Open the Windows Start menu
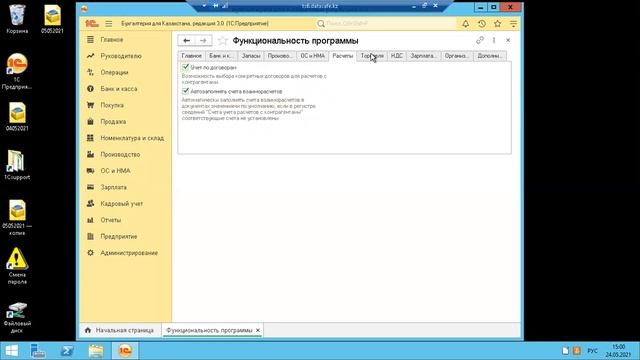Viewport: 640px width, 360px height. point(11,351)
